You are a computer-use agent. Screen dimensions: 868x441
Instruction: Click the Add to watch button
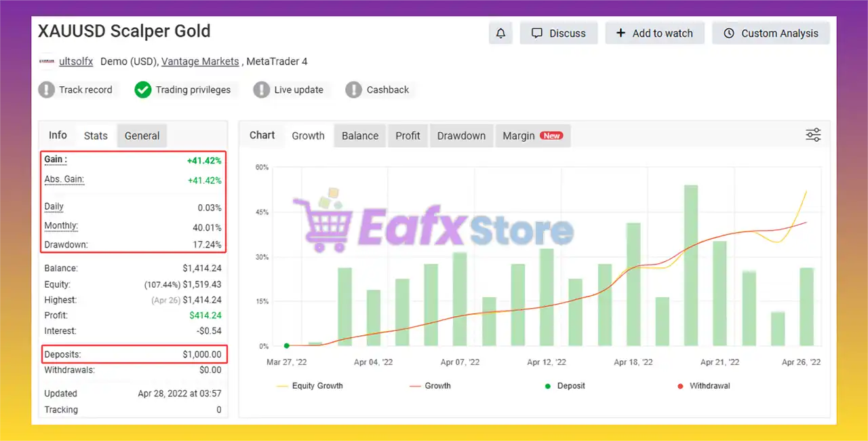pos(654,33)
